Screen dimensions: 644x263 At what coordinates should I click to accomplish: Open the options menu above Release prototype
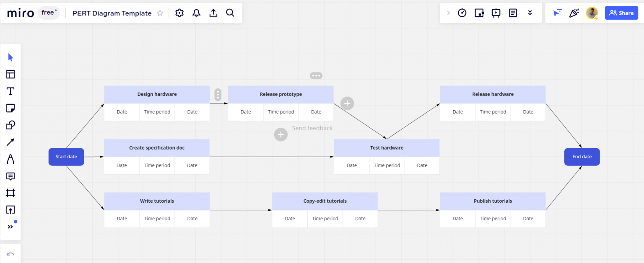pos(316,75)
